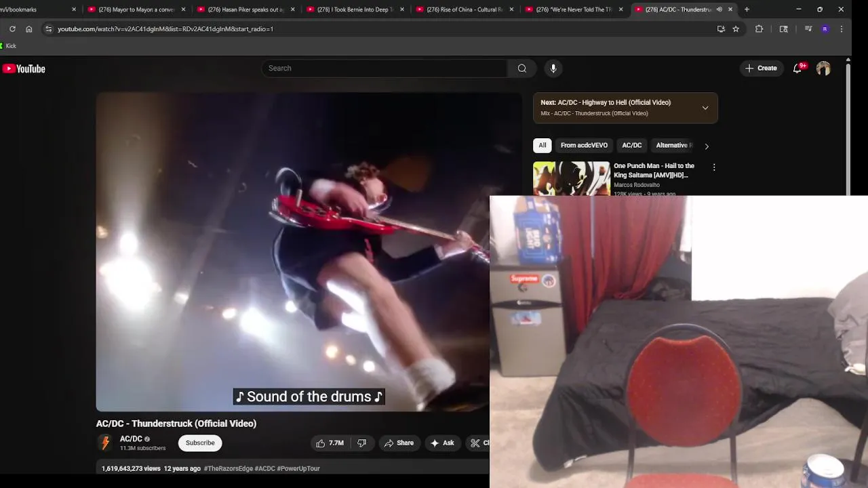Screen dimensions: 868x488
Task: Select the Alternative filter chip
Action: [x=673, y=145]
